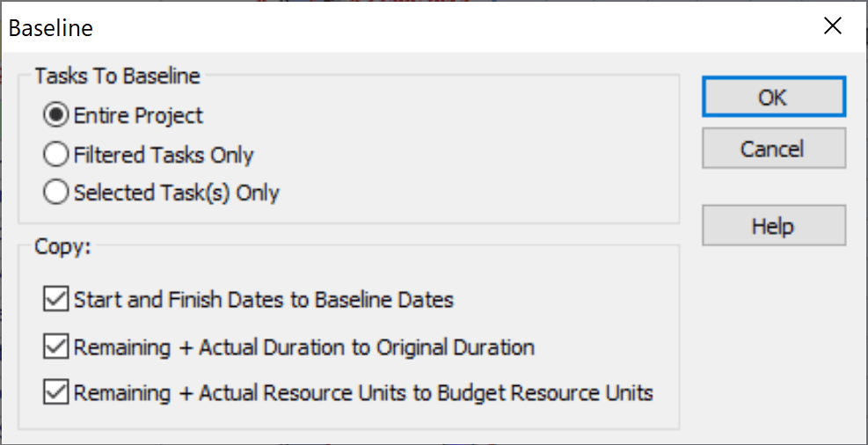Open Help for the Baseline dialog
This screenshot has height=445, width=868.
coord(773,226)
